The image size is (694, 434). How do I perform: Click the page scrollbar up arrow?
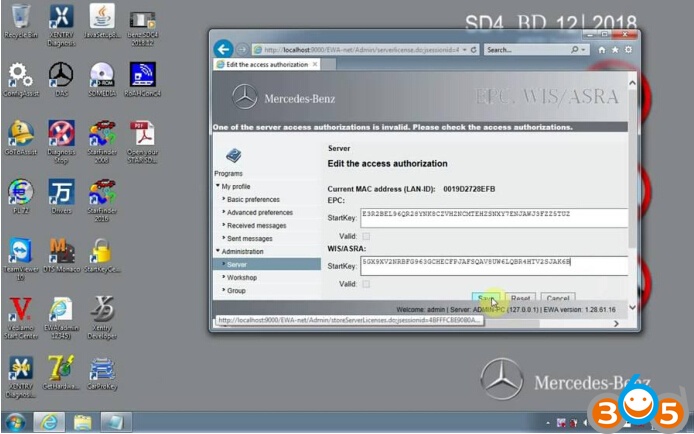632,83
